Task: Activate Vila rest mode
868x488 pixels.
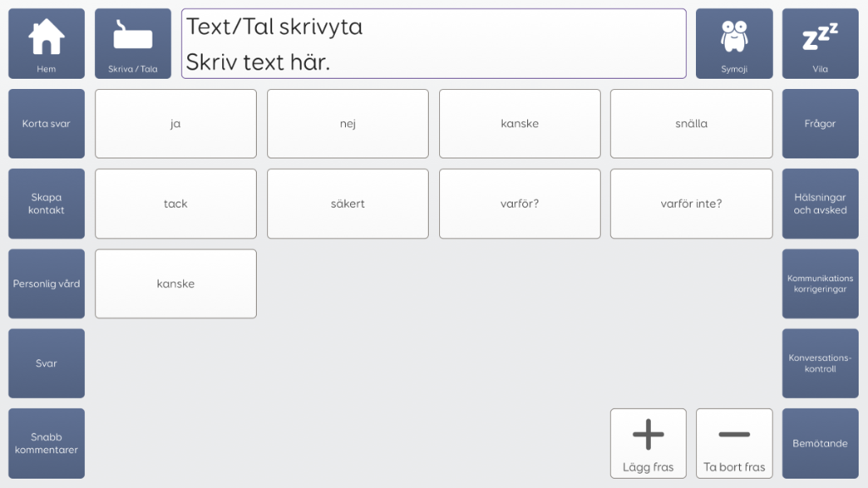Action: tap(820, 43)
